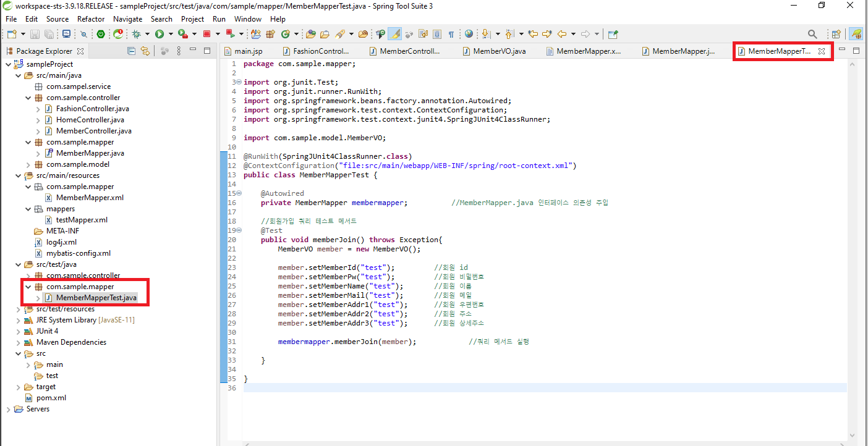Image resolution: width=868 pixels, height=446 pixels.
Task: Select HomeController.java in the tree
Action: (90, 120)
